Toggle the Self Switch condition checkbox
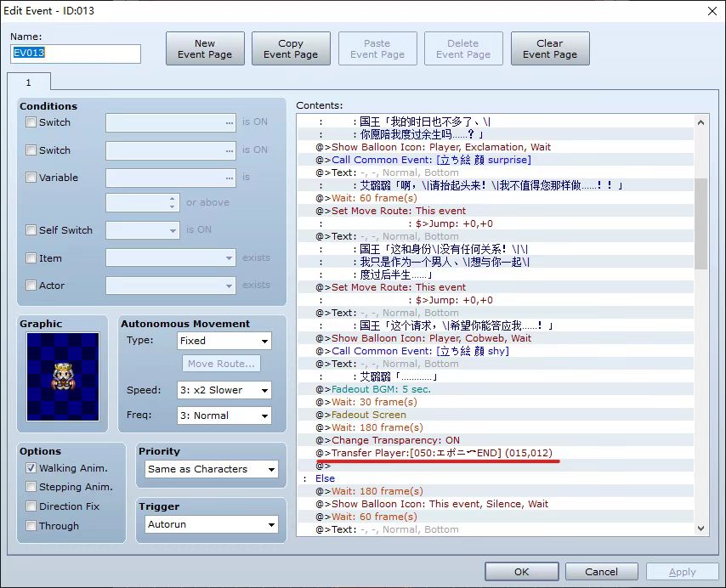The image size is (726, 588). [x=31, y=230]
